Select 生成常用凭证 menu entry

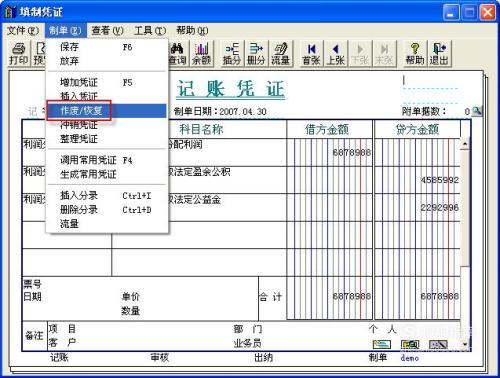[107, 174]
